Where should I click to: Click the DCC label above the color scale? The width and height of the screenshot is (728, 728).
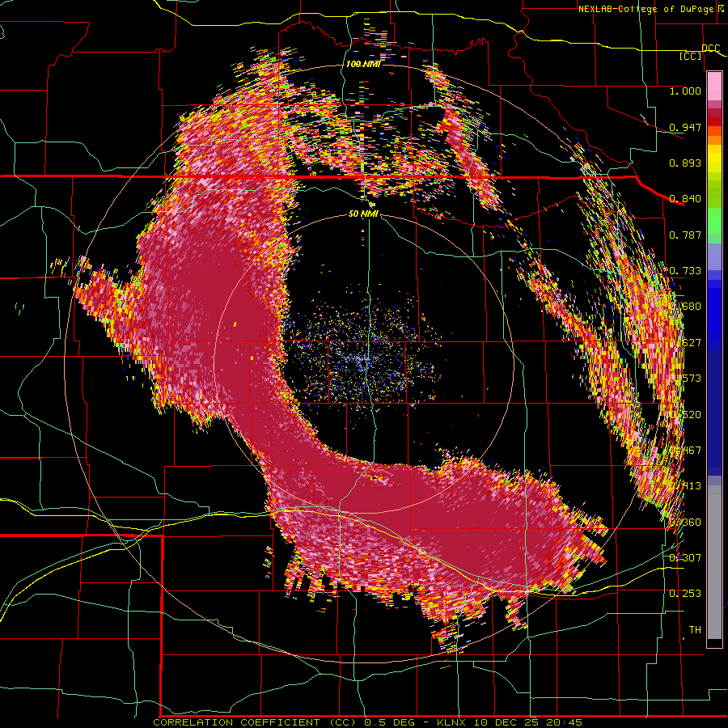pyautogui.click(x=711, y=49)
